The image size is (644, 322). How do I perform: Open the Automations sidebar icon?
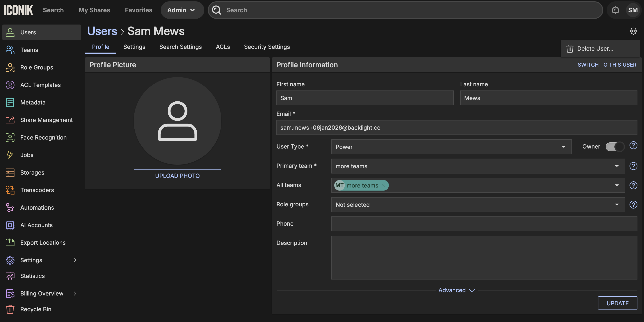(10, 208)
